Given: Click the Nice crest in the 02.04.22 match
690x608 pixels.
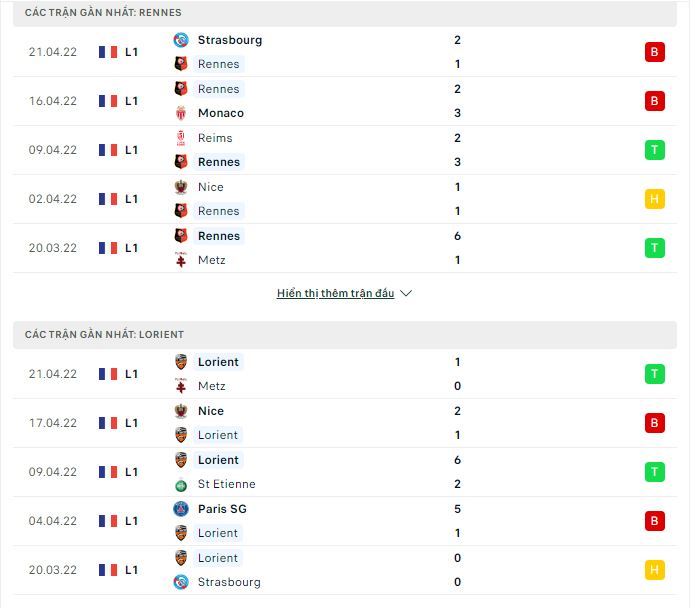Looking at the screenshot, I should 181,187.
